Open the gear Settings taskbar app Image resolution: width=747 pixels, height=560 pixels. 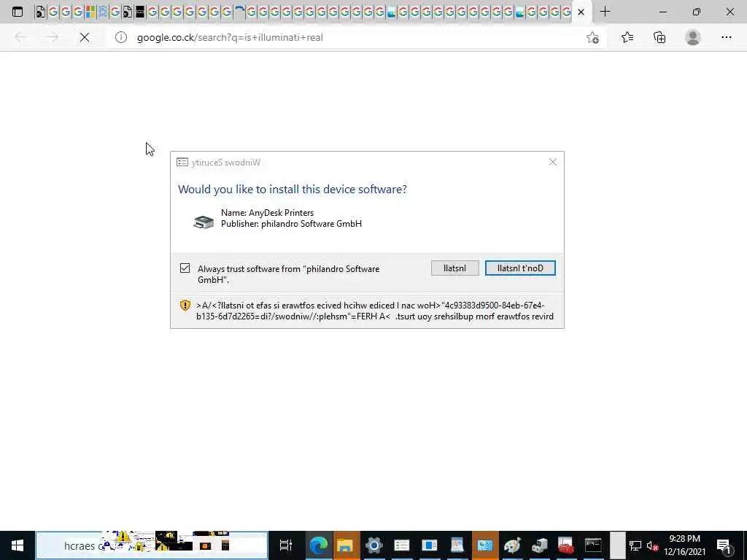click(374, 545)
